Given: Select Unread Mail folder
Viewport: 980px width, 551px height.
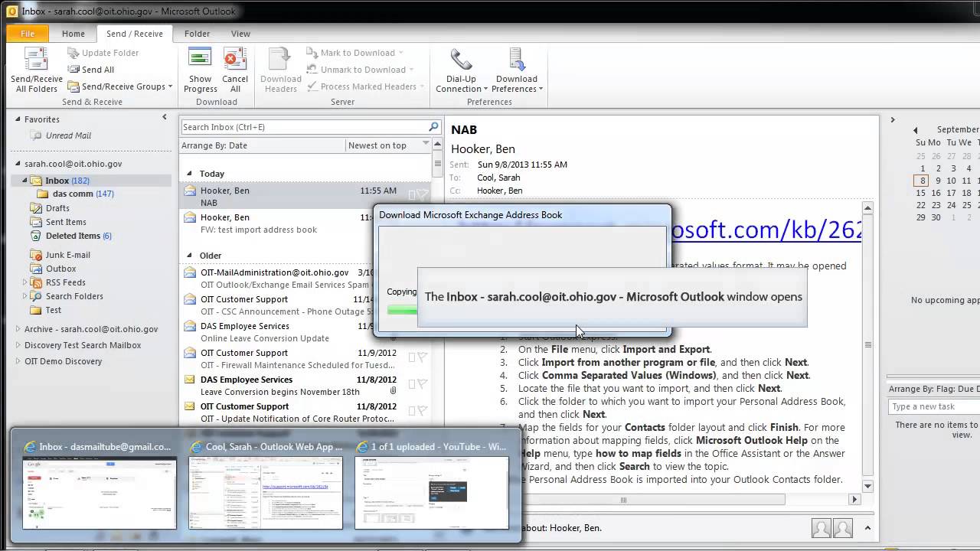Looking at the screenshot, I should pos(68,135).
